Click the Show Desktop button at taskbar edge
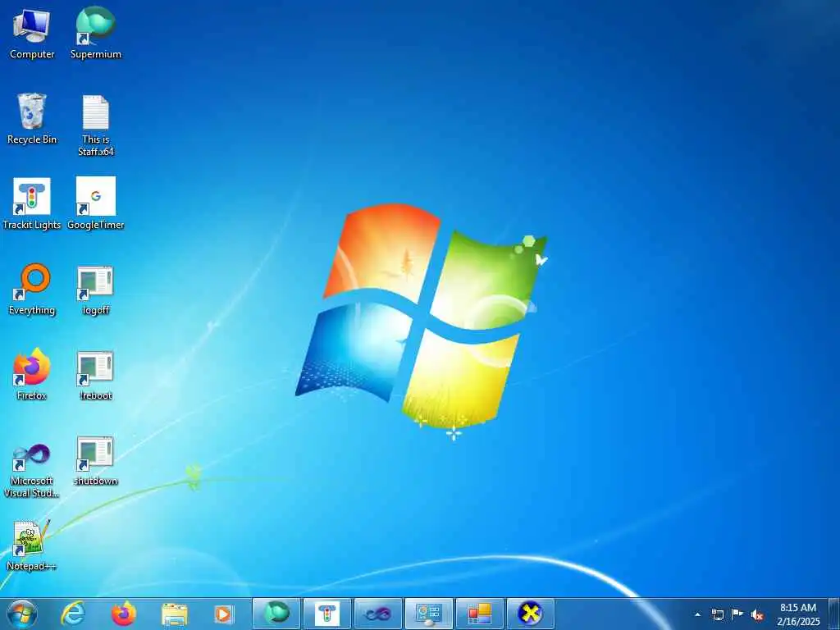This screenshot has height=630, width=840. pyautogui.click(x=834, y=614)
